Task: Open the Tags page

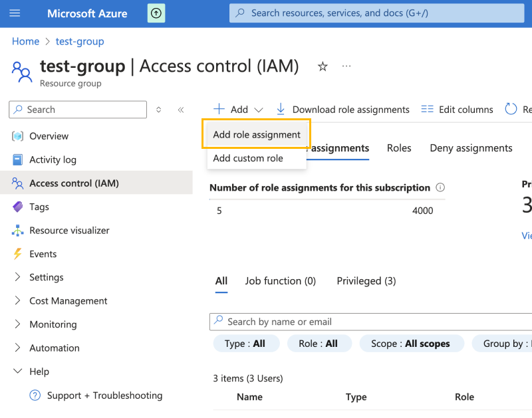Action: coord(39,207)
